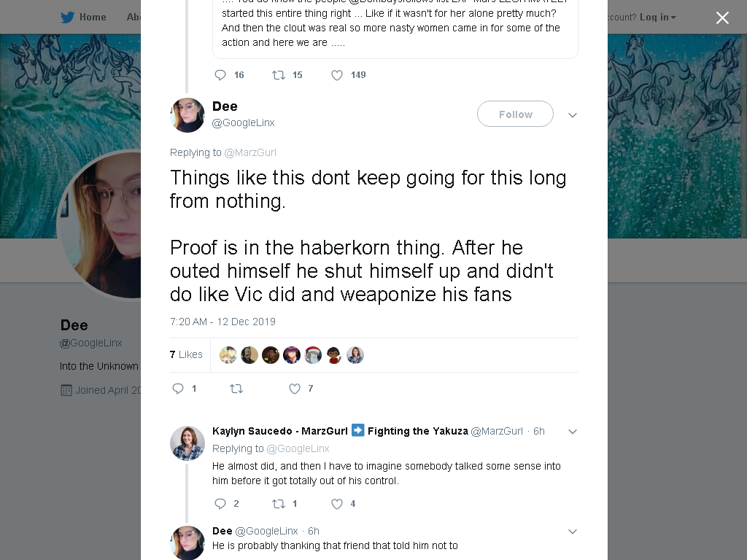Open the @MarzGurl replying-to link
Viewport: 747px width, 560px height.
tap(250, 152)
